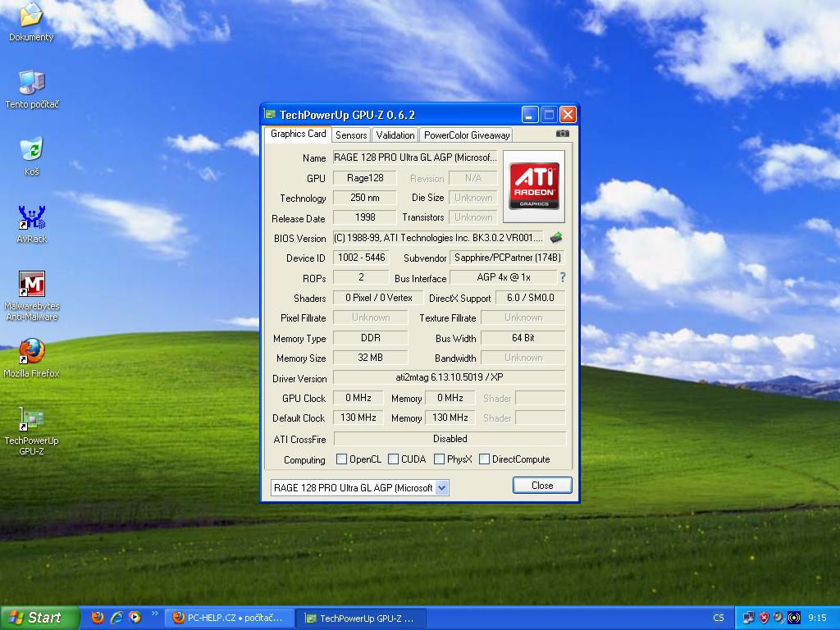Screen dimensions: 840x630
Task: Click the ATI Radeon logo image
Action: pyautogui.click(x=533, y=186)
